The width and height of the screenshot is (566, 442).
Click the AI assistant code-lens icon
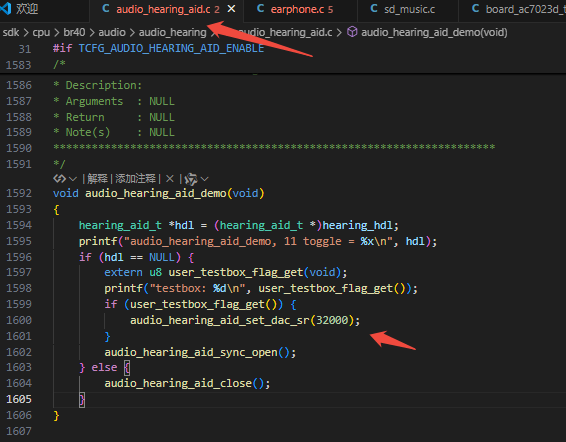191,179
